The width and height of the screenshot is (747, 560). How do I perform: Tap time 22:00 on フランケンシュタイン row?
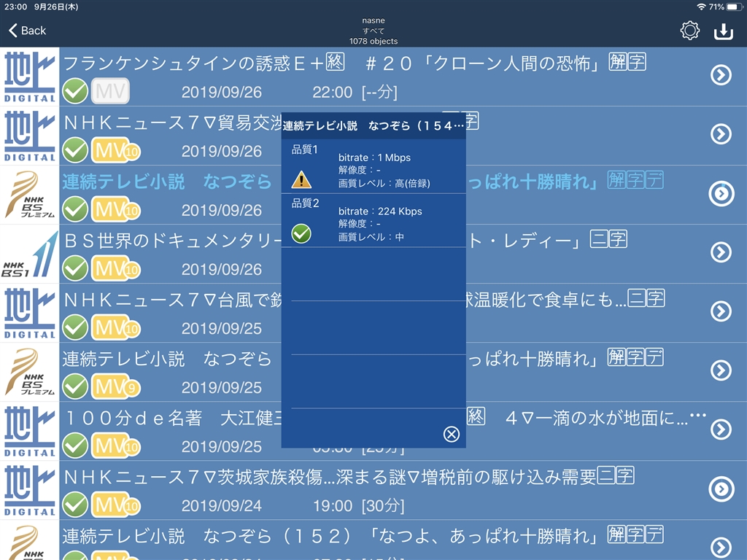point(332,92)
